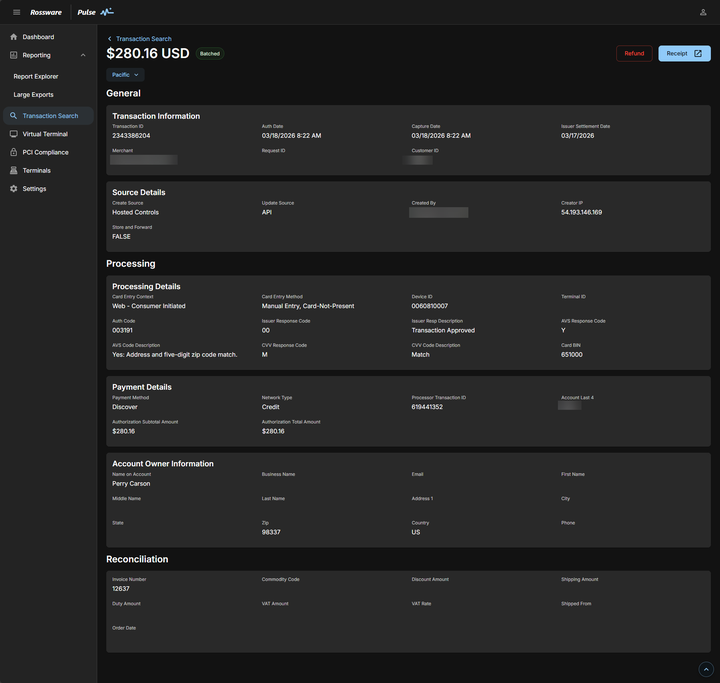
Task: Select Transaction Search in sidebar
Action: click(50, 116)
